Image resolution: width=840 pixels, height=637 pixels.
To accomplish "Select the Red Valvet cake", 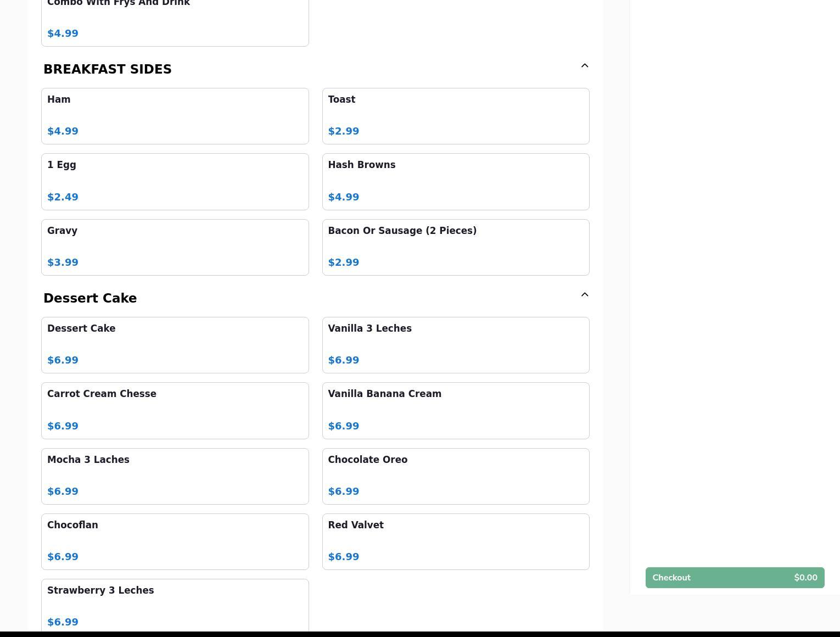I will 455,541.
